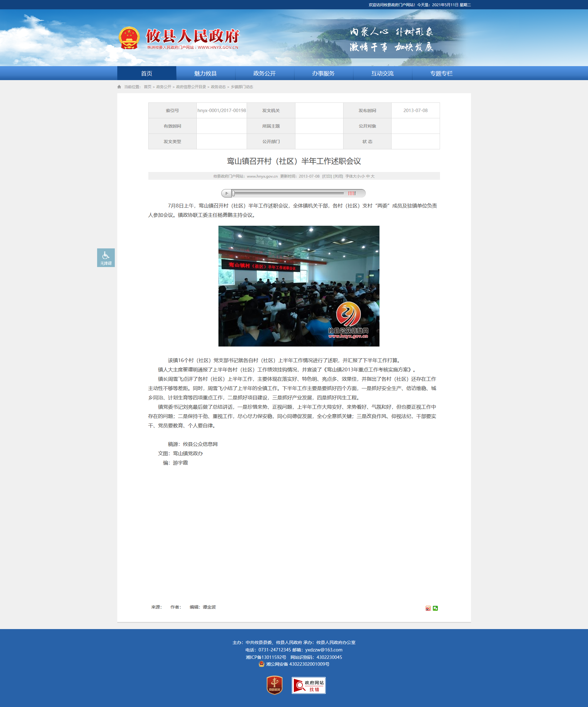Screen dimensions: 588x707
Task: Click the national emblem logo
Action: 129,38
